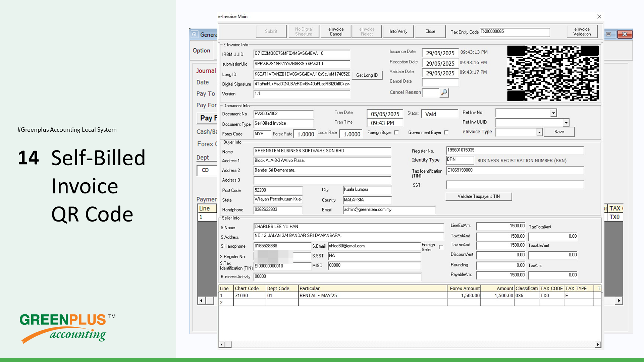Click the Get Long ID button
The image size is (644, 362).
click(x=367, y=75)
